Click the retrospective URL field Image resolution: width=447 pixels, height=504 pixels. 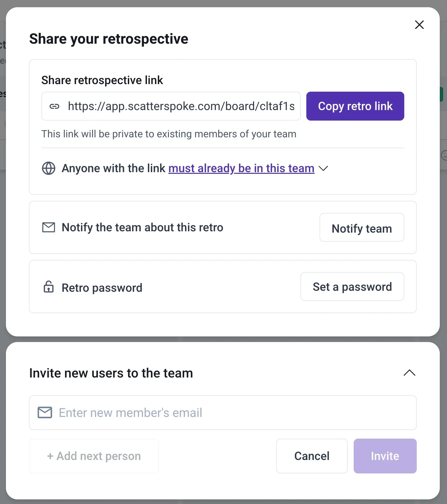[181, 106]
